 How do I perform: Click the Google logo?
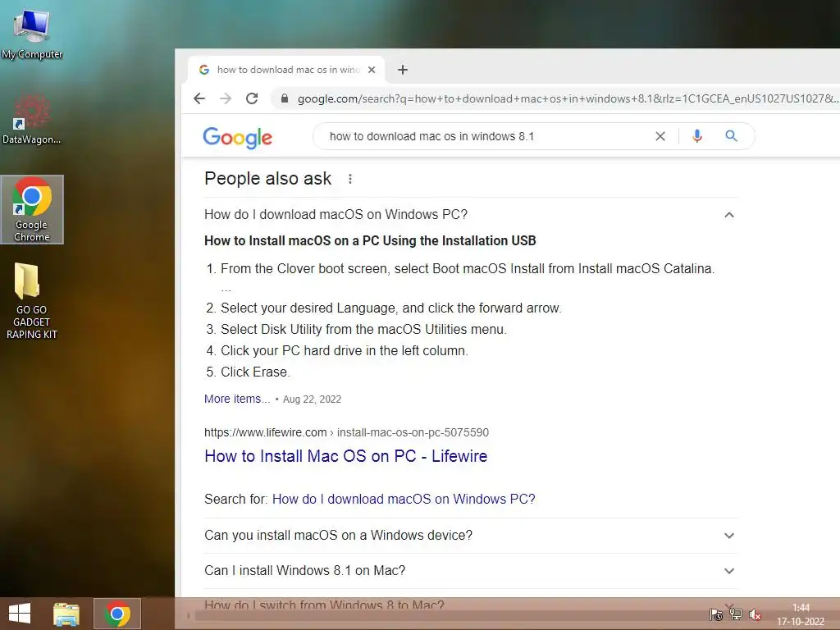tap(237, 138)
